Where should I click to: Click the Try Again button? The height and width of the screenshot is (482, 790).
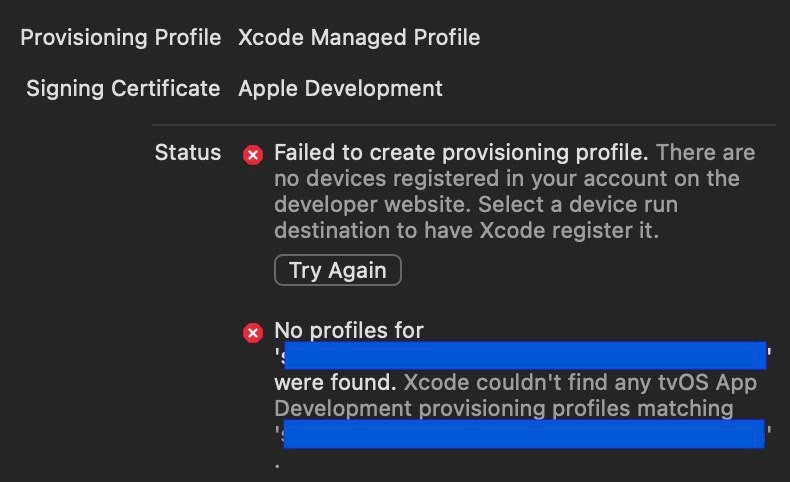click(338, 270)
